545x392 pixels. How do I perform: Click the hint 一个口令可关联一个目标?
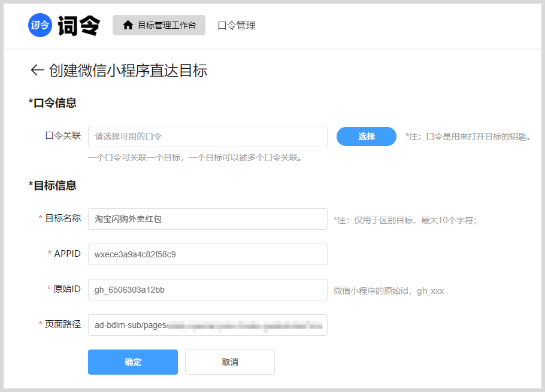[195, 157]
